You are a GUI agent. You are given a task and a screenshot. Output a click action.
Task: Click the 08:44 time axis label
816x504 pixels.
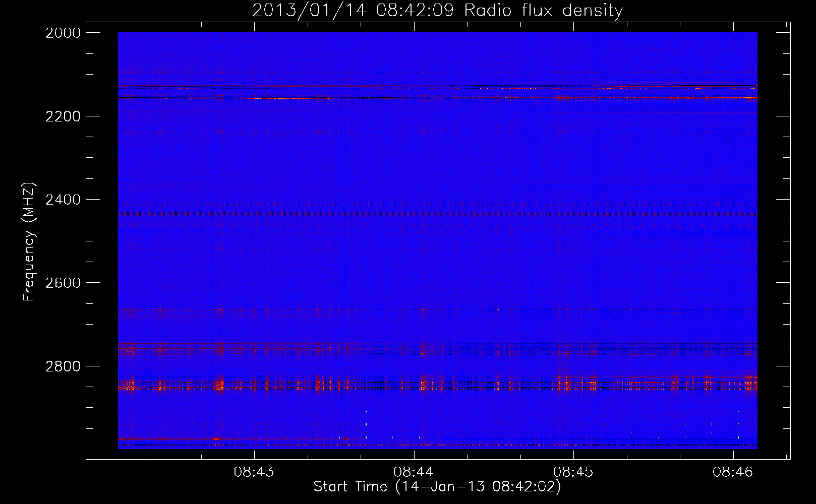[414, 472]
